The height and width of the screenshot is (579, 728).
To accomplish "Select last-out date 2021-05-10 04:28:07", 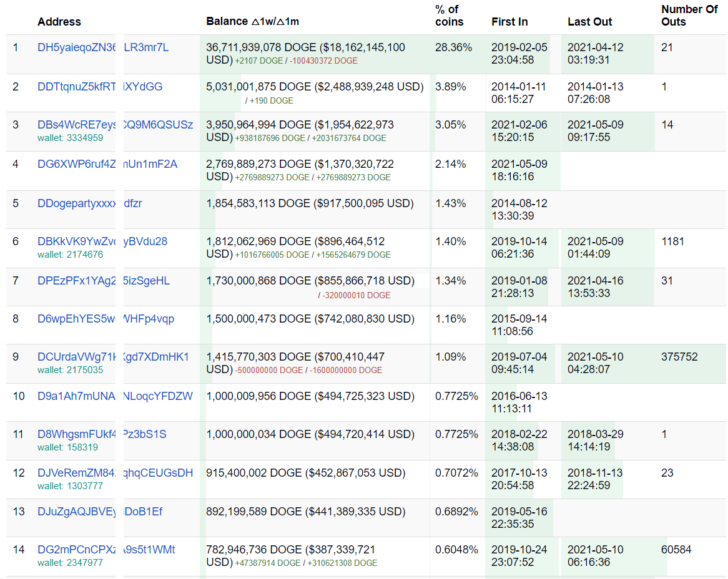I will (x=595, y=362).
